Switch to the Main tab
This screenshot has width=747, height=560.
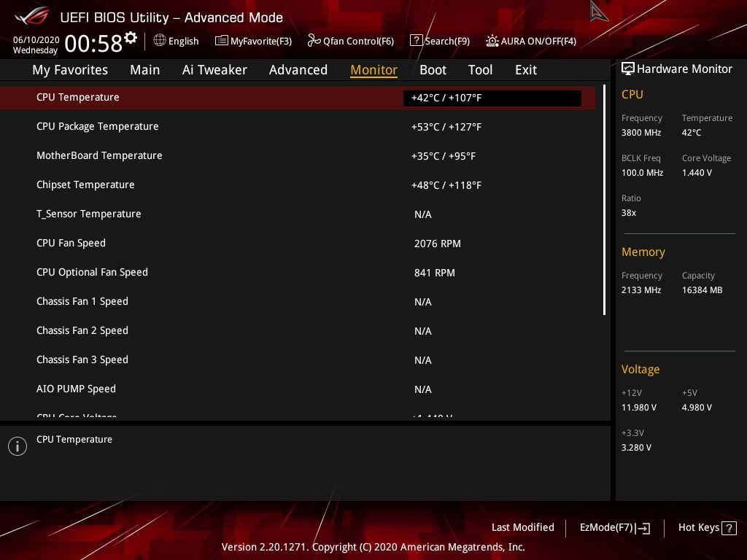(x=145, y=70)
